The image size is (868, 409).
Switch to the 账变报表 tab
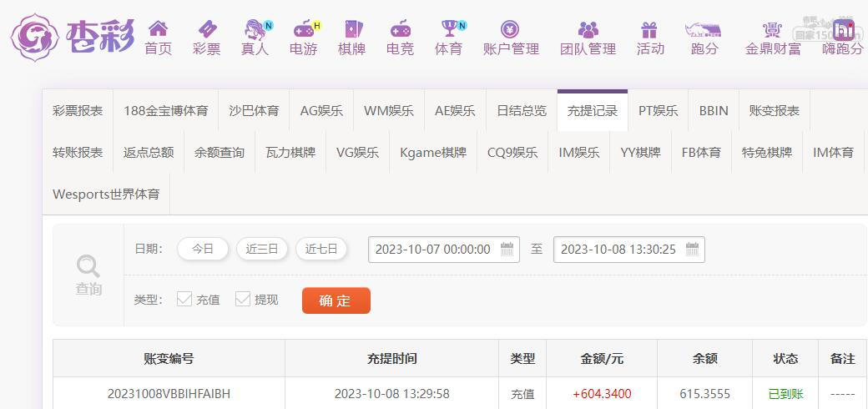coord(774,111)
